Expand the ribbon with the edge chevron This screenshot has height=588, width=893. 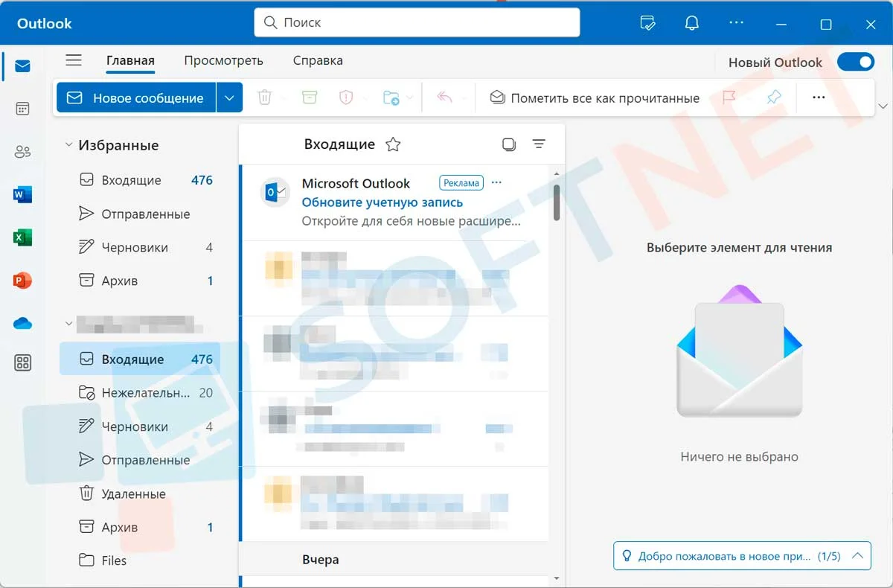[883, 106]
